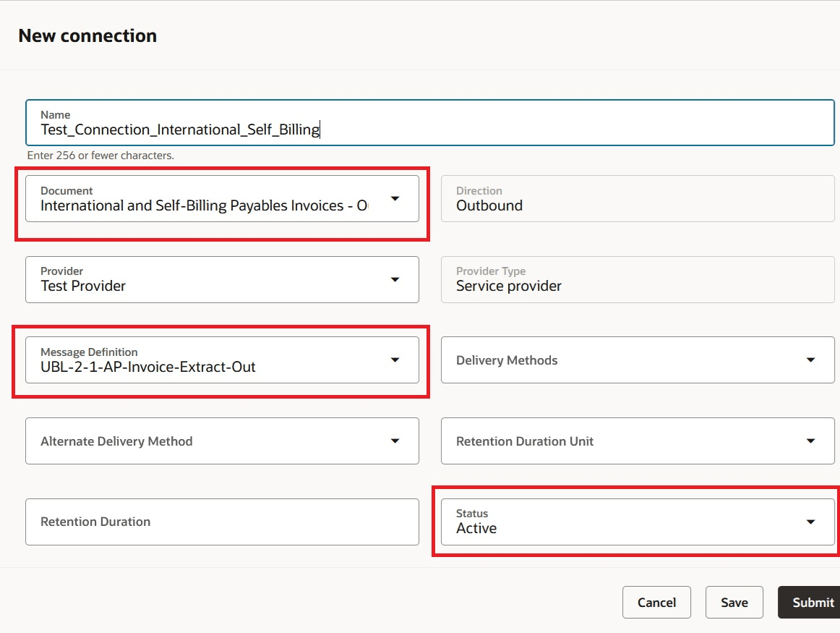840x633 pixels.
Task: Click the Provider dropdown arrow icon
Action: point(395,279)
